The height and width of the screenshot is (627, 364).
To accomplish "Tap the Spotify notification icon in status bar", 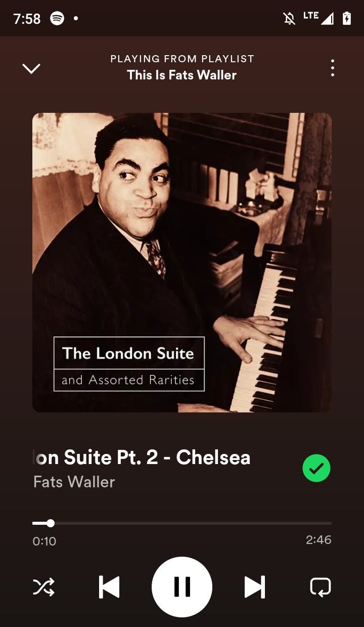I will (57, 19).
